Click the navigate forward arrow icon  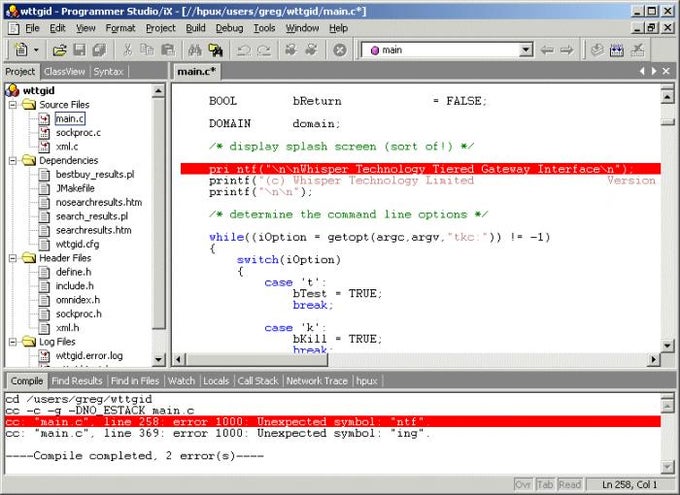(x=566, y=50)
